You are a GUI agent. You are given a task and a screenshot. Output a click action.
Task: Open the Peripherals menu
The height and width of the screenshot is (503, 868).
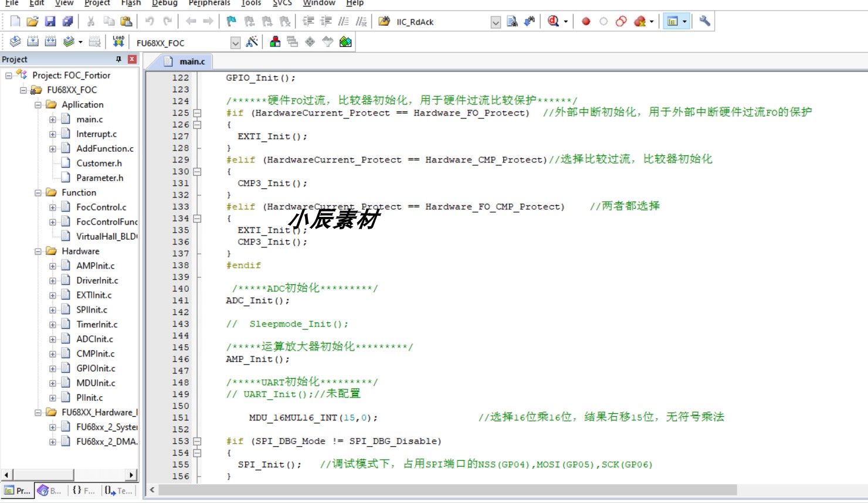(x=209, y=3)
